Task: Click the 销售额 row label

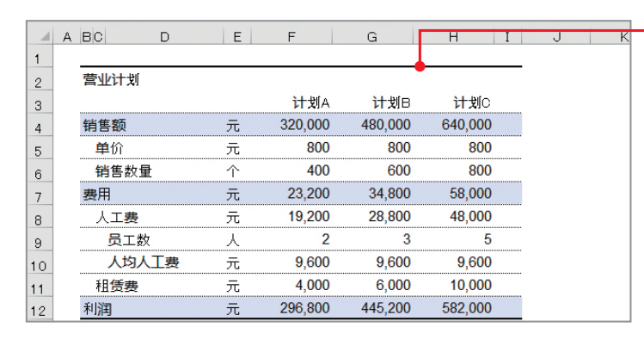Action: pyautogui.click(x=104, y=126)
